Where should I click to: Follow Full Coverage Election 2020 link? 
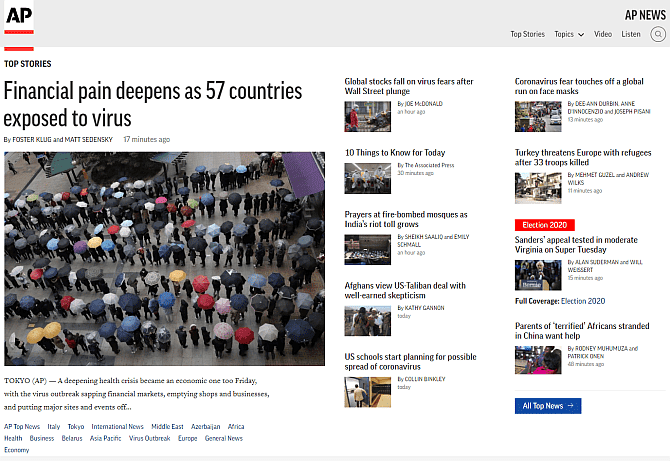coord(583,301)
